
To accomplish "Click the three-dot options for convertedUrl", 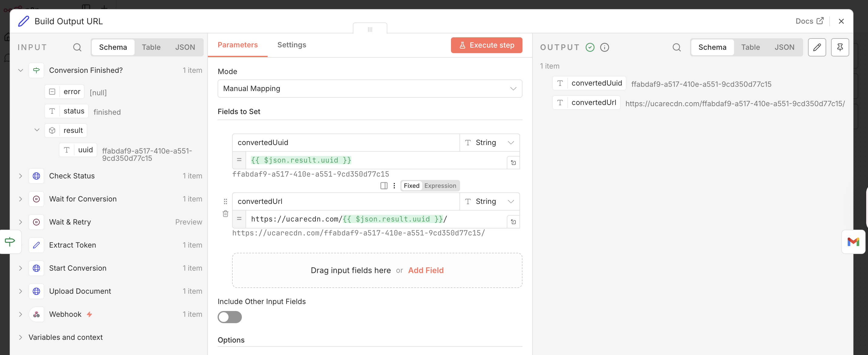I will tap(394, 186).
